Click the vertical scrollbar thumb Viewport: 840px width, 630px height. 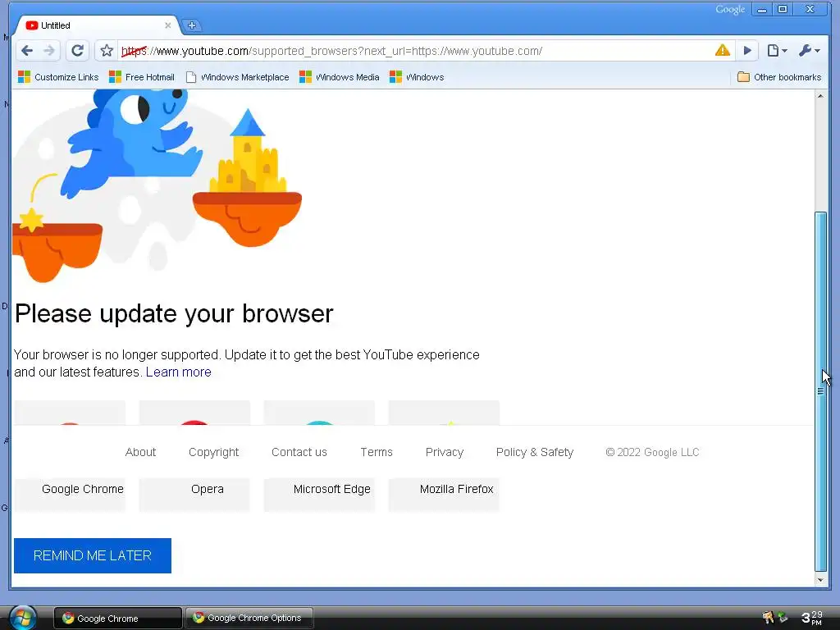[x=820, y=391]
